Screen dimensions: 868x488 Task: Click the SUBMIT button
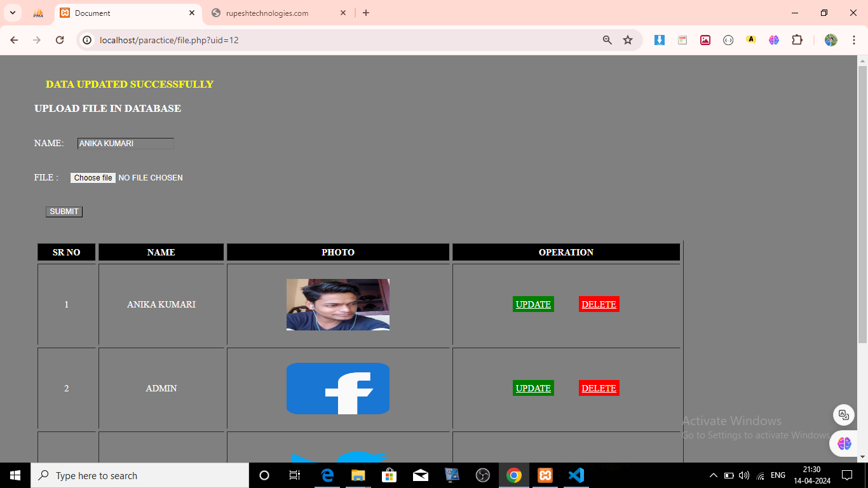[64, 212]
